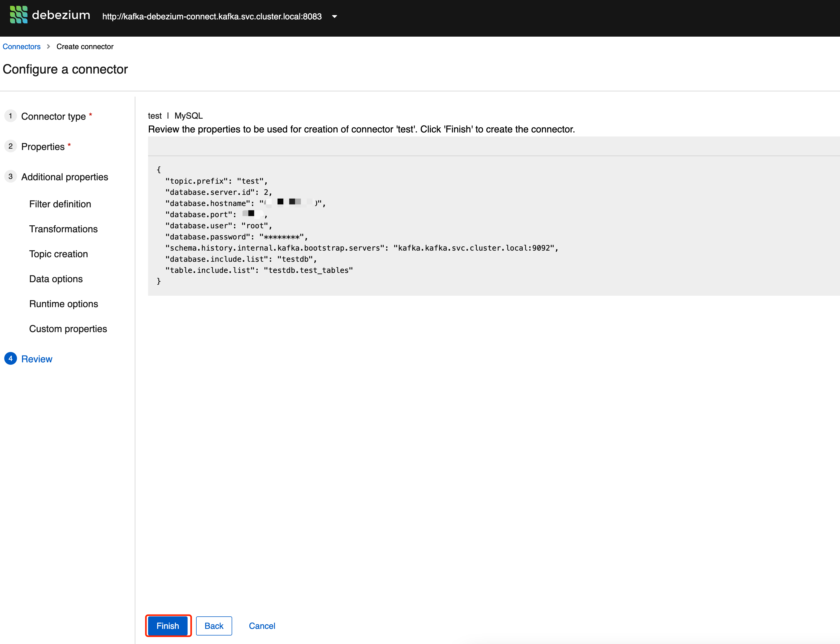Click the "database.include.list" line
This screenshot has height=644, width=840.
pyautogui.click(x=241, y=259)
